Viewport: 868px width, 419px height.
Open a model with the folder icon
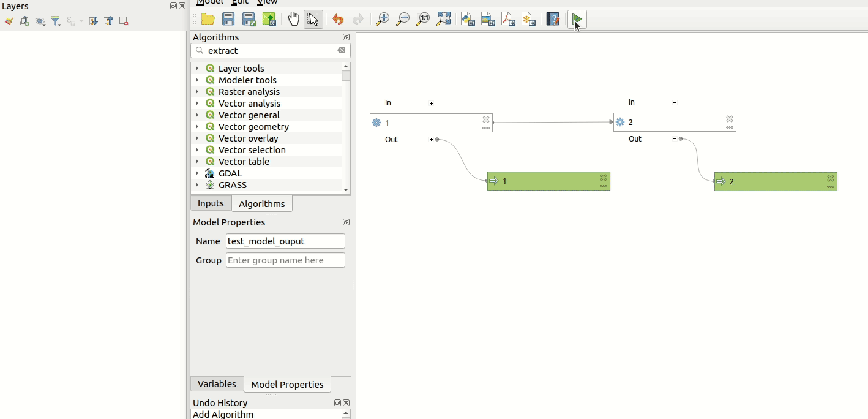click(x=208, y=20)
